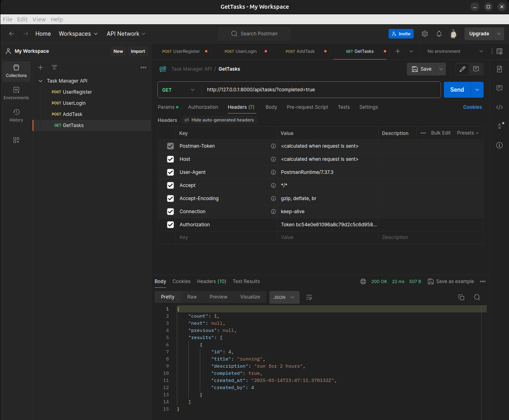Viewport: 509px width, 420px height.
Task: Uncheck the Connection header checkbox
Action: 170,212
